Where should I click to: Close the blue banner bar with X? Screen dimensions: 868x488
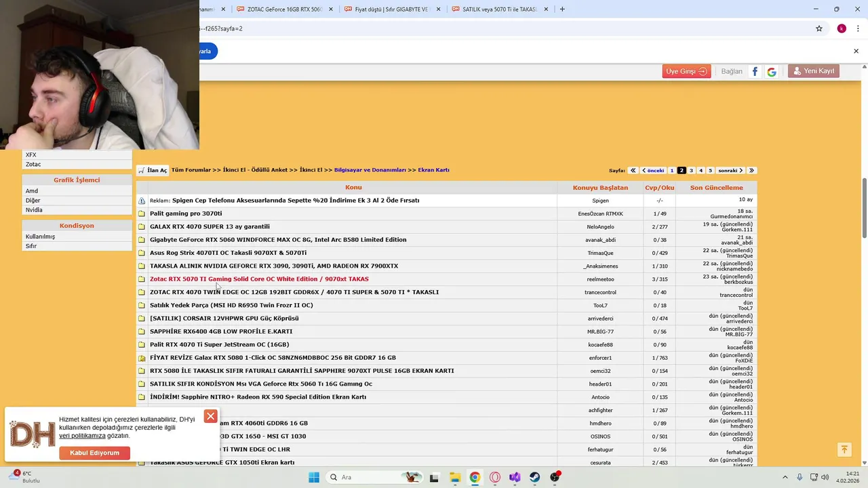pyautogui.click(x=856, y=52)
